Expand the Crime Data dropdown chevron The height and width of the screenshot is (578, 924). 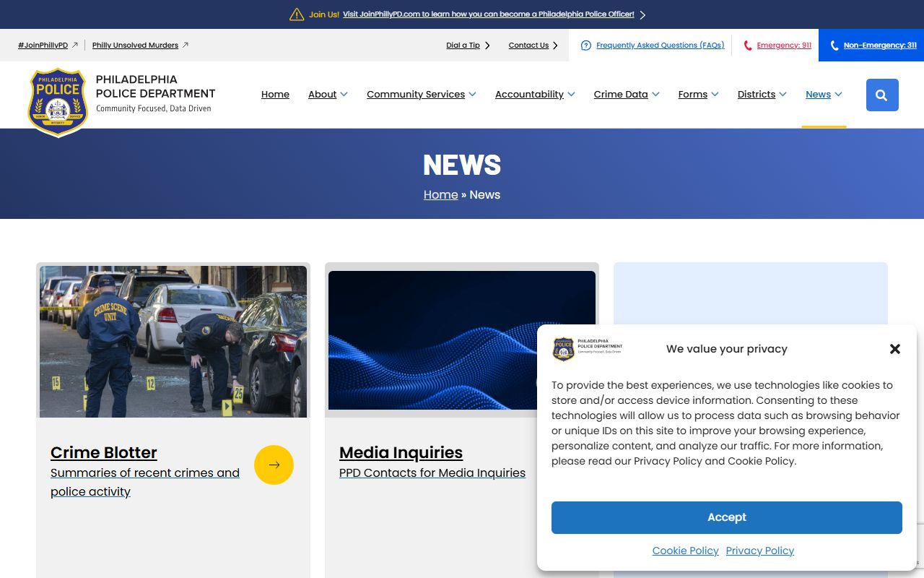[655, 94]
